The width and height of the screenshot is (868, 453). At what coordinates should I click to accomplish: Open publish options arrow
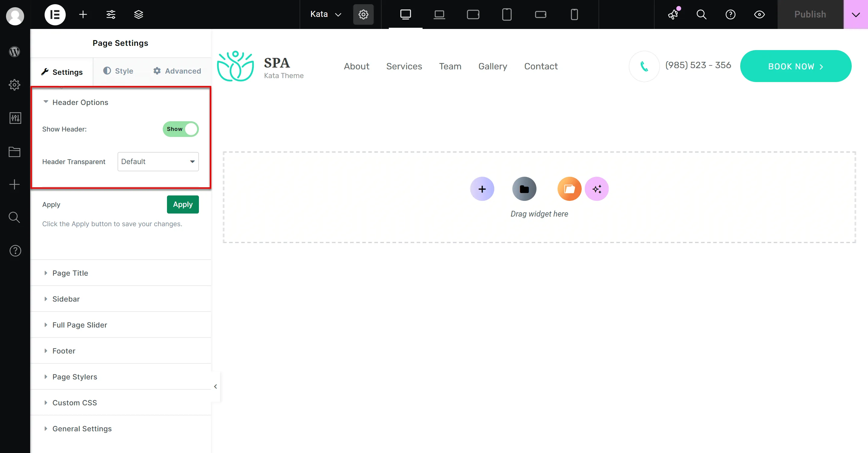(x=856, y=14)
